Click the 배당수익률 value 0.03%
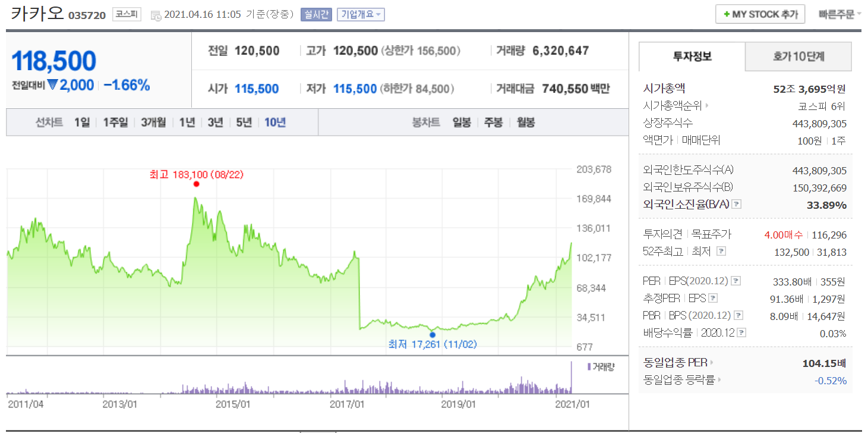 (833, 334)
